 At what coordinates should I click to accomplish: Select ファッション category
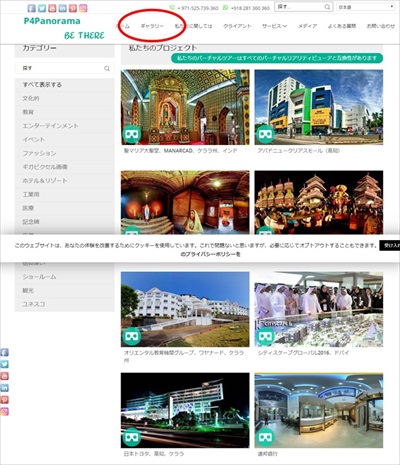click(65, 153)
